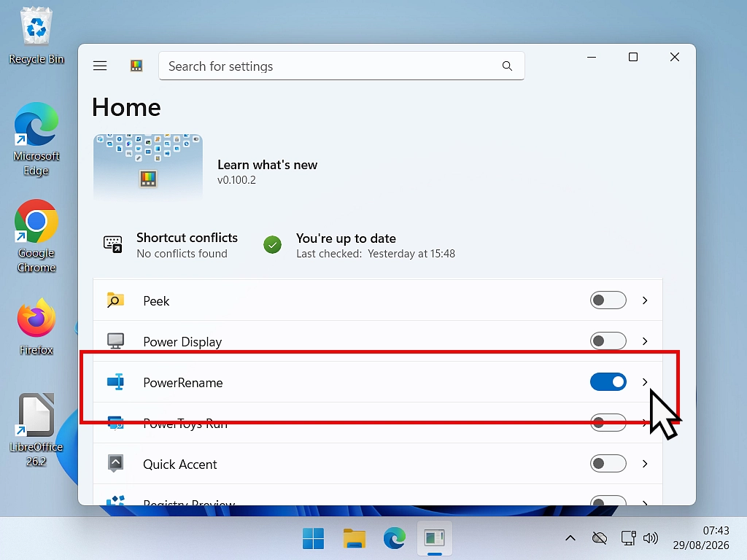Switch on the Quick Accent toggle
Screen dimensions: 747x560
tap(608, 463)
